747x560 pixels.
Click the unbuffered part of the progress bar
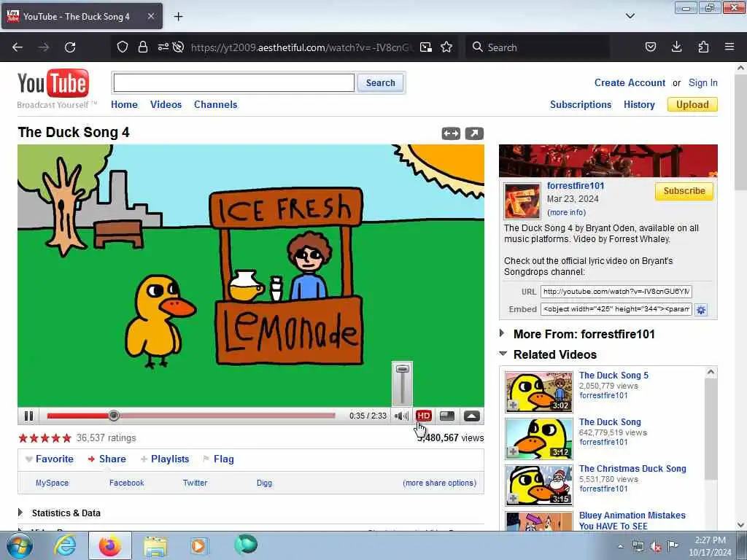(x=226, y=416)
